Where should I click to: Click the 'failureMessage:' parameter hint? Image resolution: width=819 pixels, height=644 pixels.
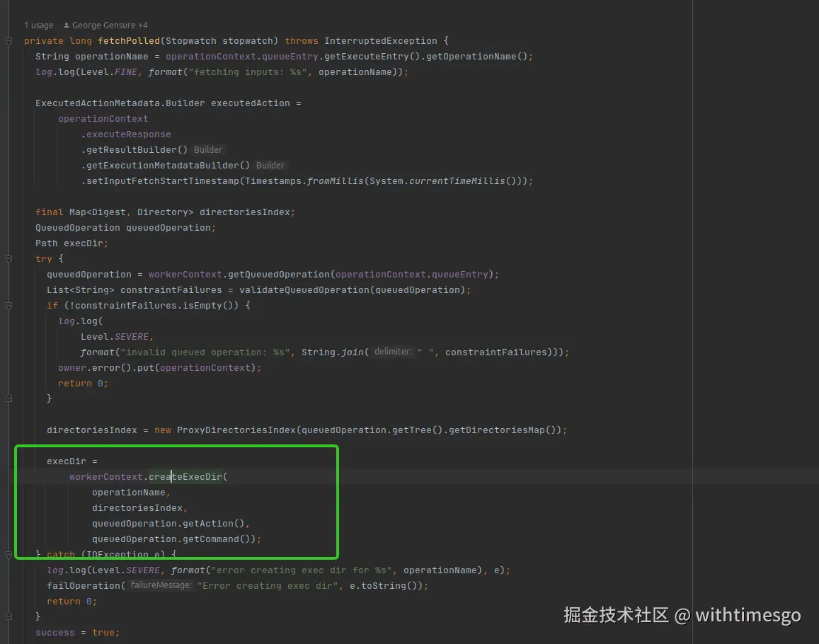click(161, 585)
